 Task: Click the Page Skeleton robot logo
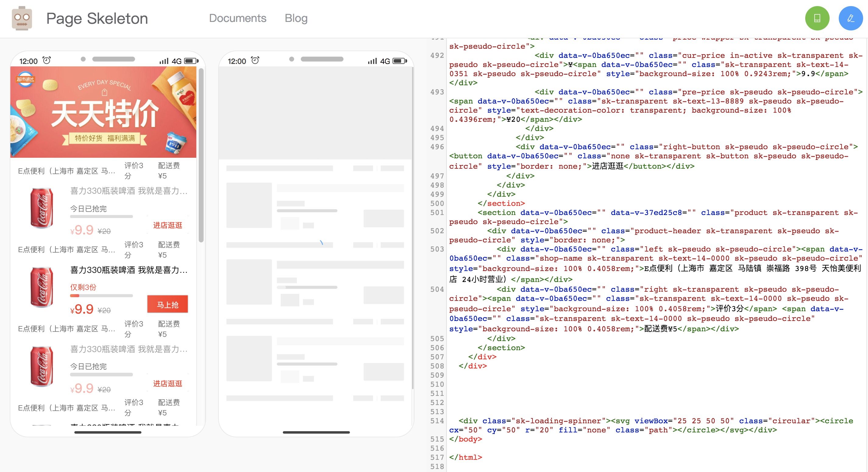pyautogui.click(x=22, y=18)
